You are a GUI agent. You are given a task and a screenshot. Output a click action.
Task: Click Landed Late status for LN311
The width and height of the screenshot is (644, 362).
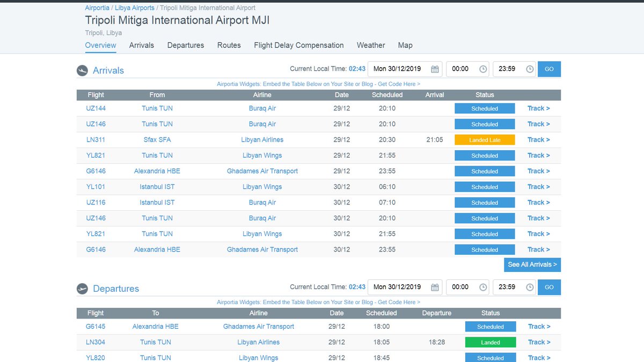(485, 140)
